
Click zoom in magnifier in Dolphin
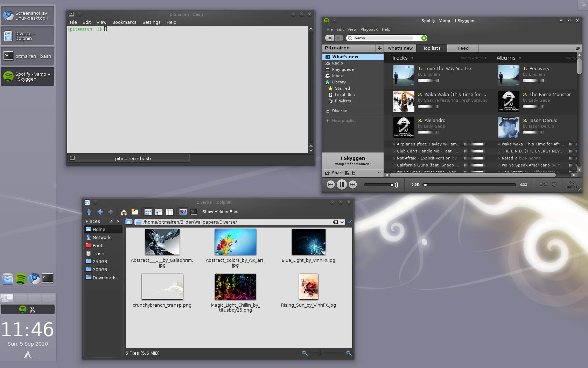349,353
